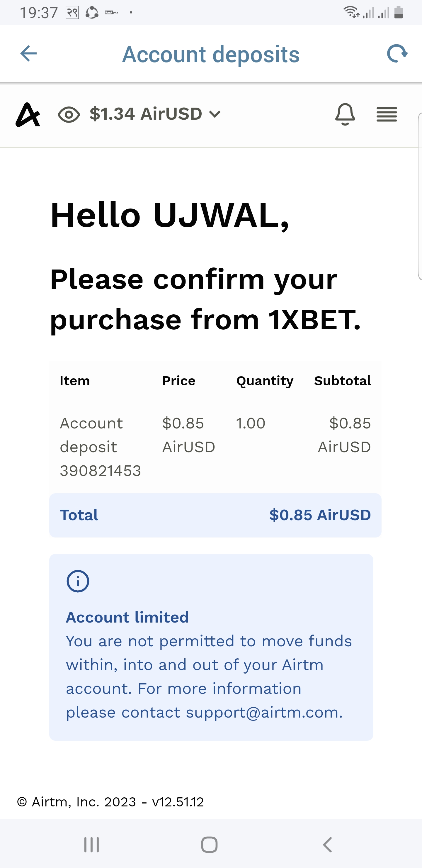Tap the $1.34 AirUSD balance text
422x868 pixels.
(x=145, y=114)
